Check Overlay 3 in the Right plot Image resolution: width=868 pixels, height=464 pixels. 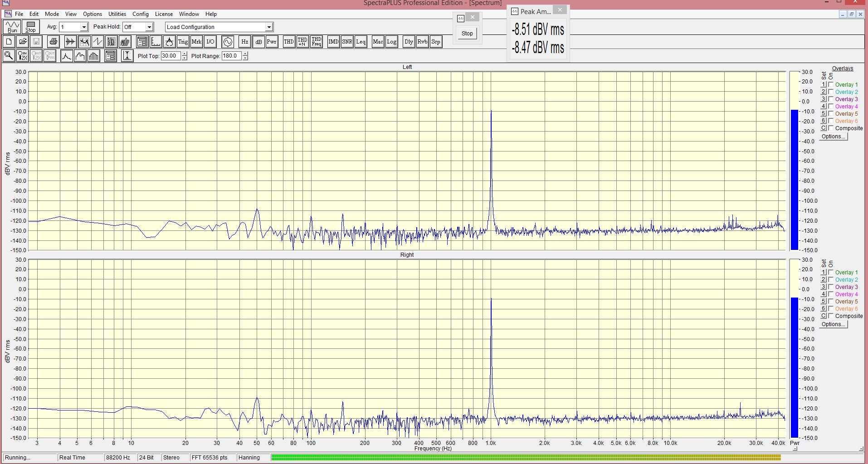[x=831, y=287]
